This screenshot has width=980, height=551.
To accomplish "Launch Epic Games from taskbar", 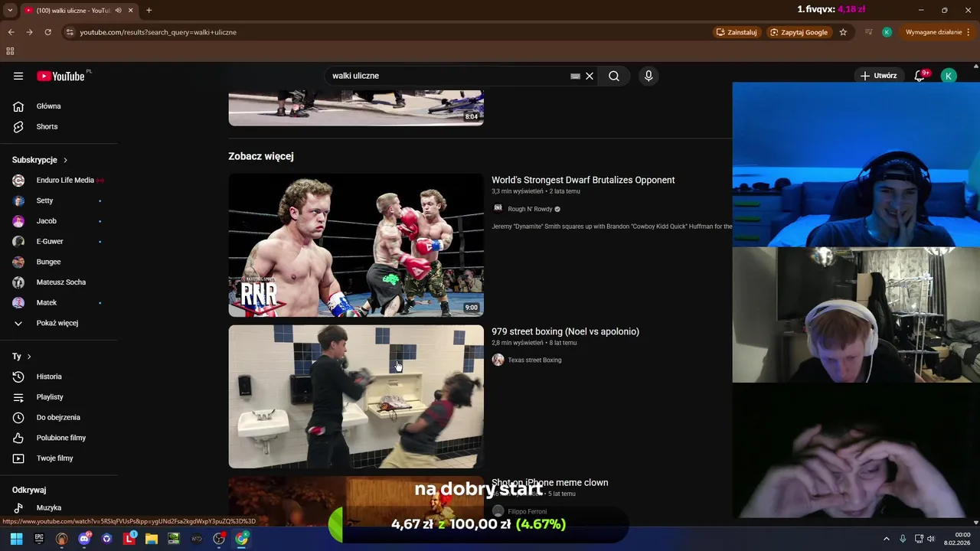I will pos(39,539).
